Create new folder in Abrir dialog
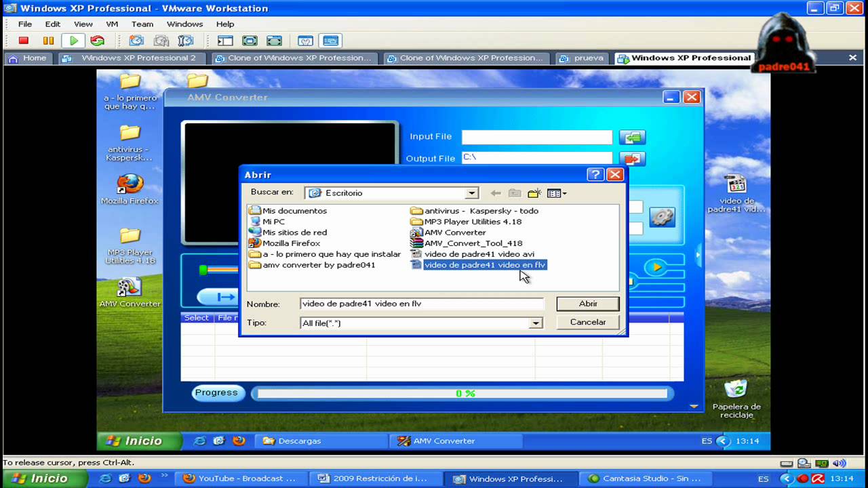Screen dimensions: 868x488 534,193
